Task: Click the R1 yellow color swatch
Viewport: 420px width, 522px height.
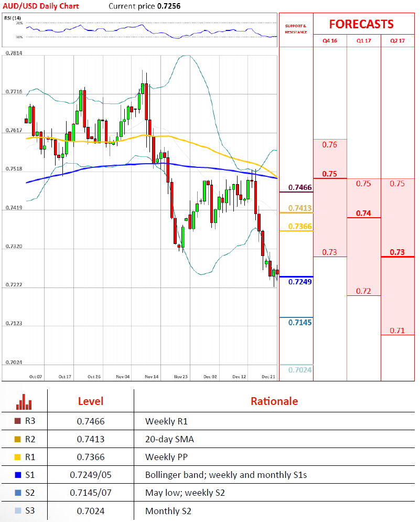Action: point(18,457)
